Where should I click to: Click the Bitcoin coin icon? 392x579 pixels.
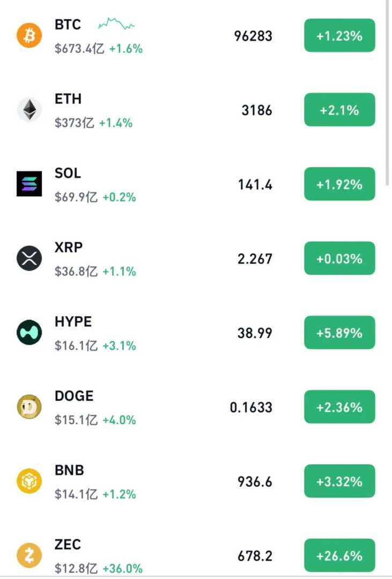(x=29, y=36)
